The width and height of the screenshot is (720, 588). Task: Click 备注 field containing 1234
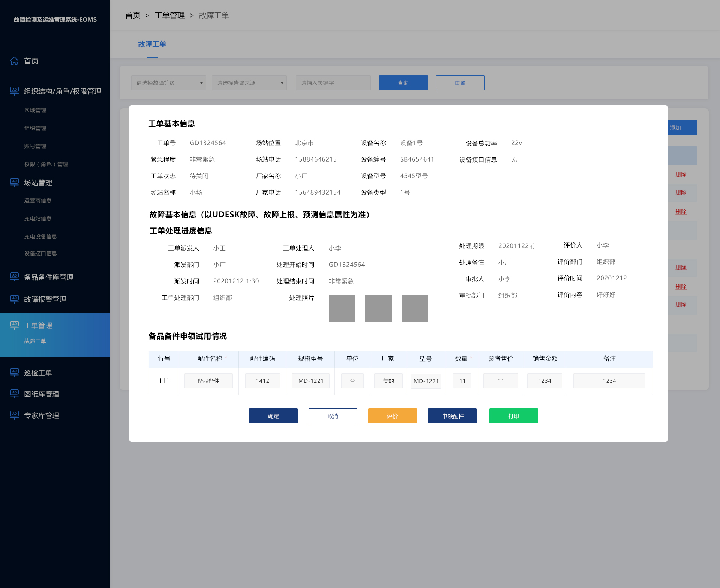click(609, 381)
